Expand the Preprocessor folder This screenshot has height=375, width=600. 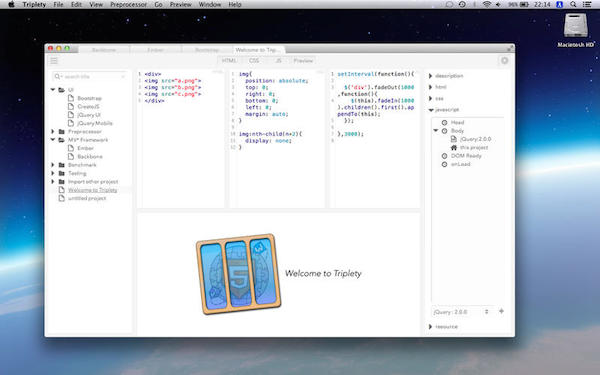[53, 132]
